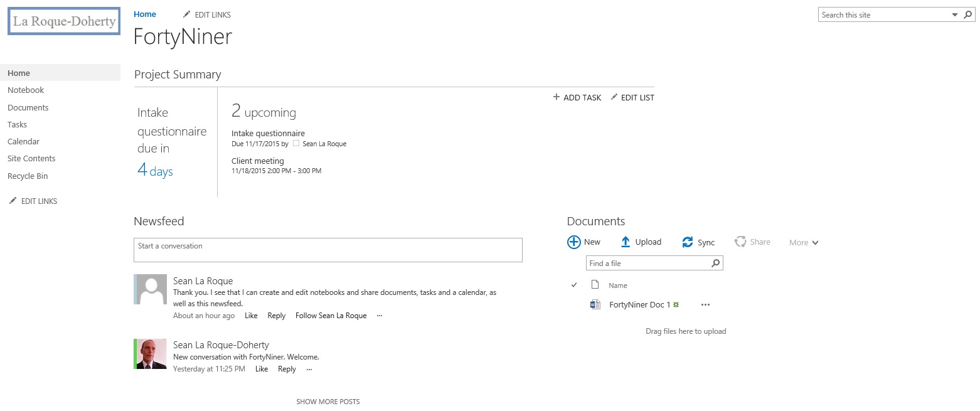Click the ADD TASK link
Screen dimensions: 980x411
click(577, 97)
